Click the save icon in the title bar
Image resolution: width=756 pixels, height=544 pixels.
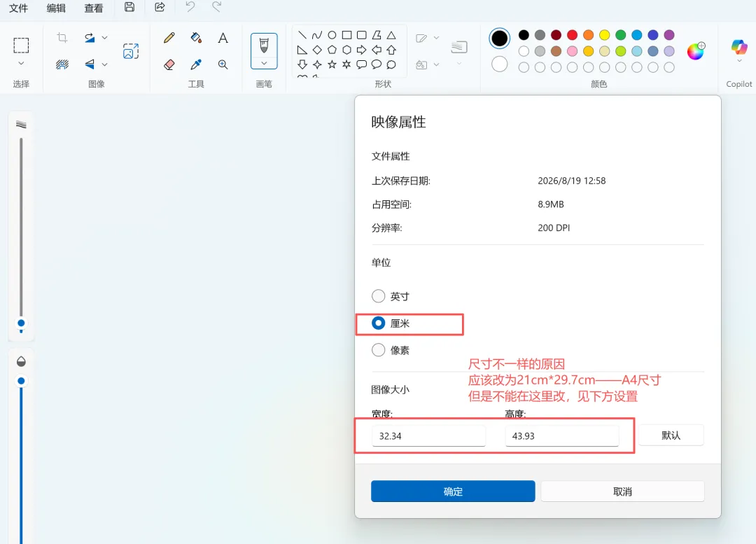(x=129, y=7)
